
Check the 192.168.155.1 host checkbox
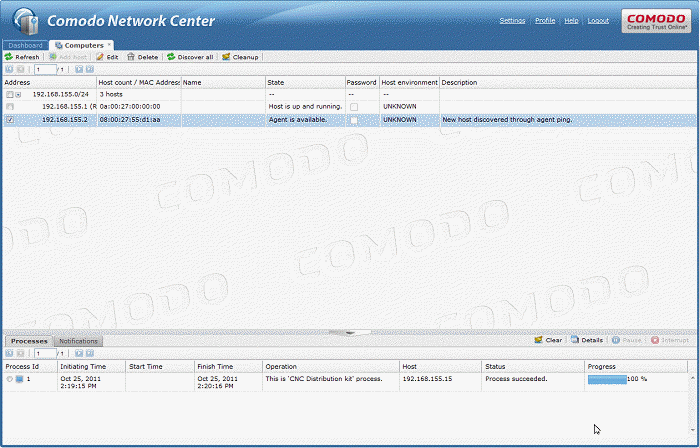pyautogui.click(x=10, y=107)
